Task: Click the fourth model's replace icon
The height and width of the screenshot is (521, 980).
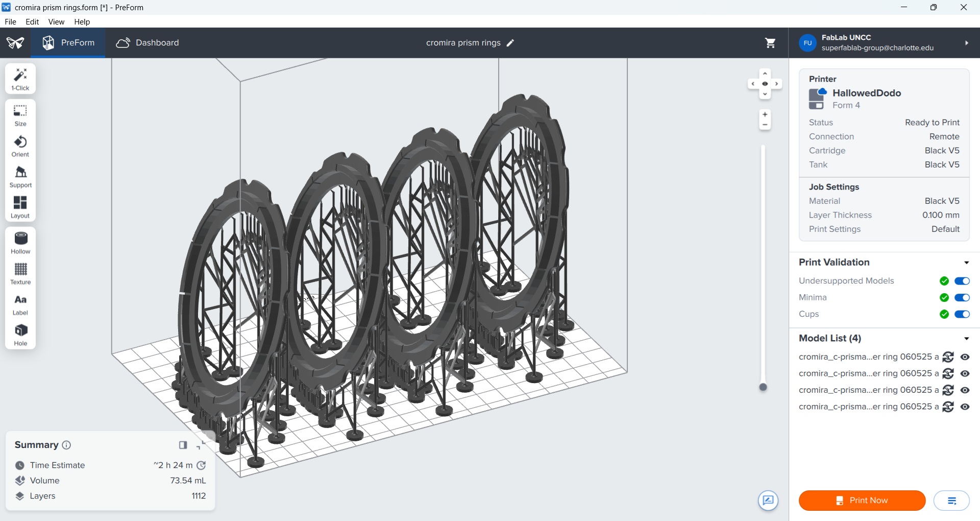Action: (x=948, y=407)
